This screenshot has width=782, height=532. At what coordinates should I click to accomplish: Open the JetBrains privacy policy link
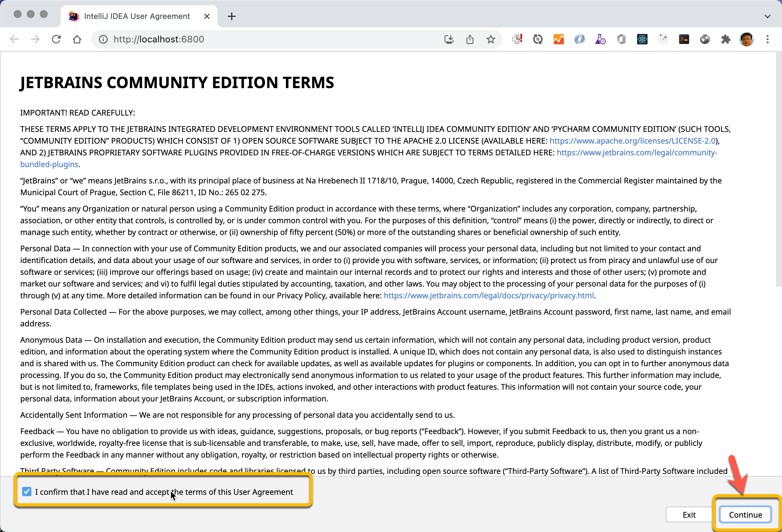click(489, 295)
